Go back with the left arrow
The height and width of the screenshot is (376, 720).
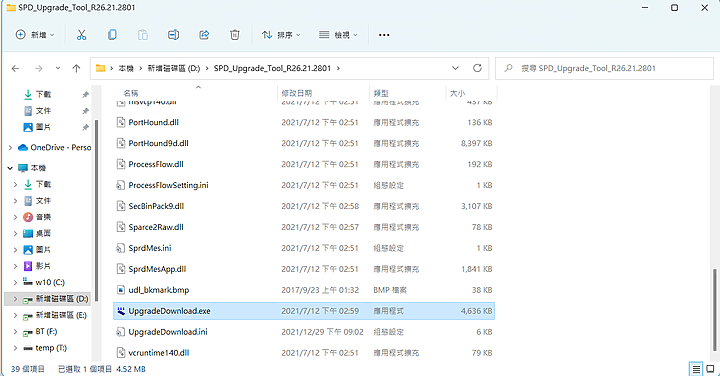(16, 68)
